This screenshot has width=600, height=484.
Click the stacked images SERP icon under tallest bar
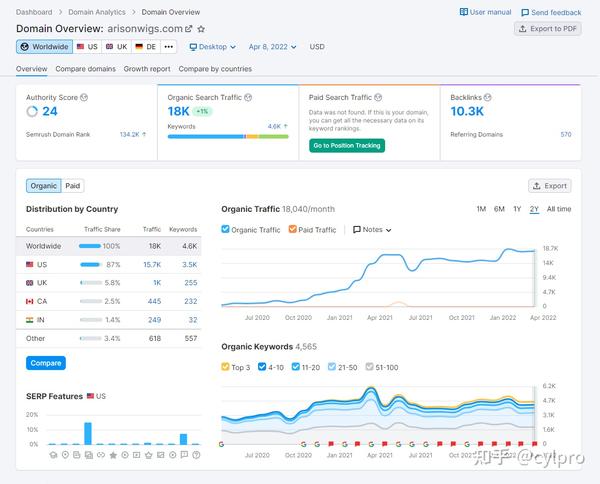click(89, 455)
